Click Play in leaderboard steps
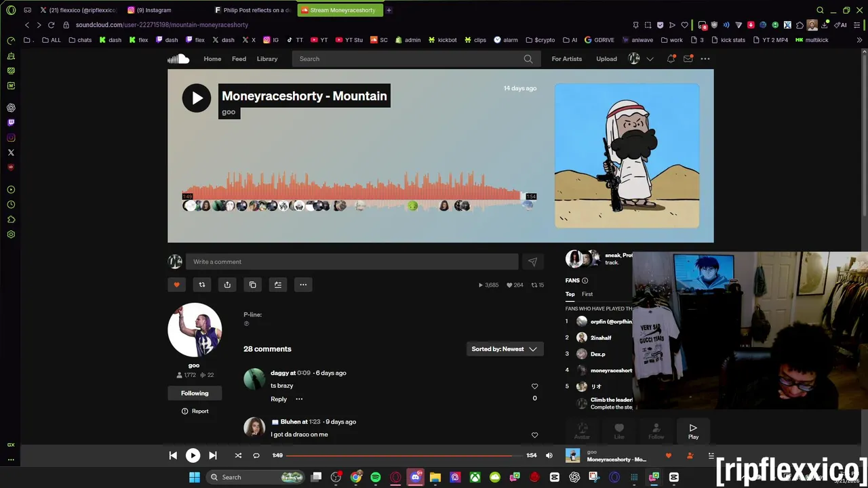The image size is (868, 488). pos(693,431)
